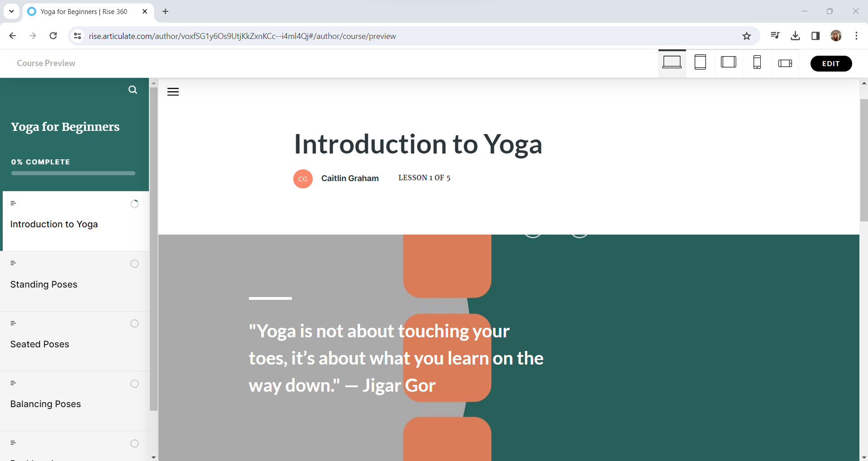Viewport: 868px width, 461px height.
Task: Click the browser back arrow
Action: 13,36
